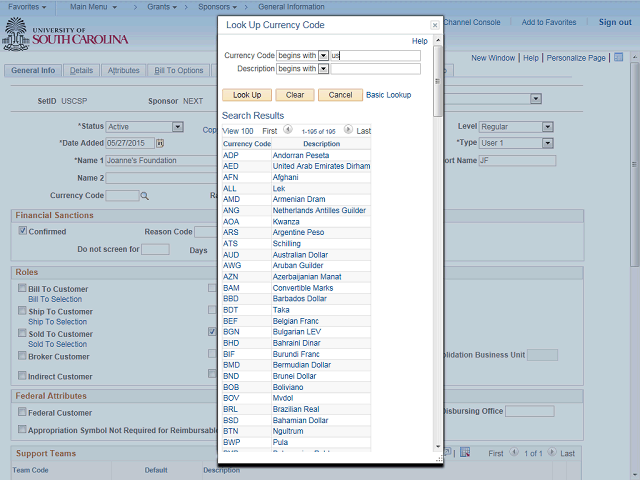Click the Support Teams grid download icon
Viewport: 640px width, 480px height.
point(465,453)
